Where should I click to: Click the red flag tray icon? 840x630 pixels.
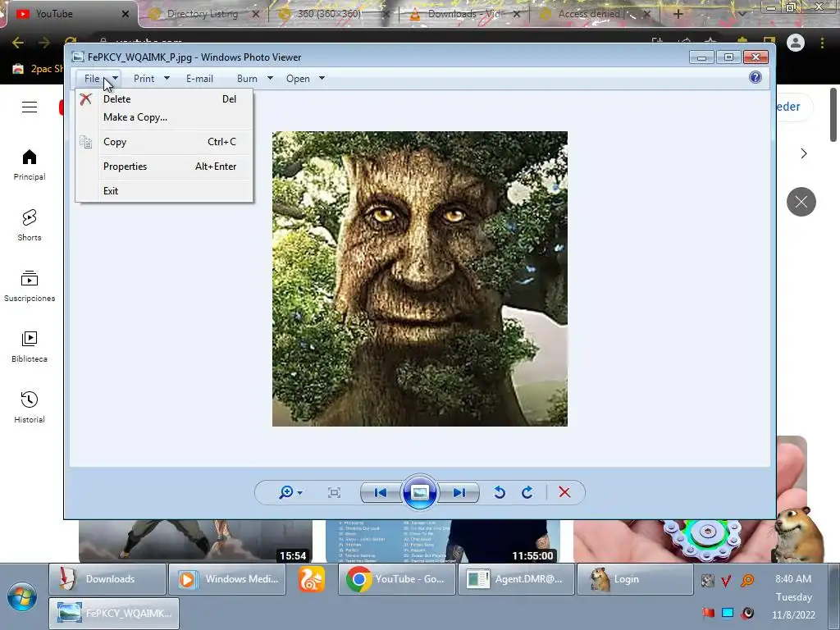708,613
